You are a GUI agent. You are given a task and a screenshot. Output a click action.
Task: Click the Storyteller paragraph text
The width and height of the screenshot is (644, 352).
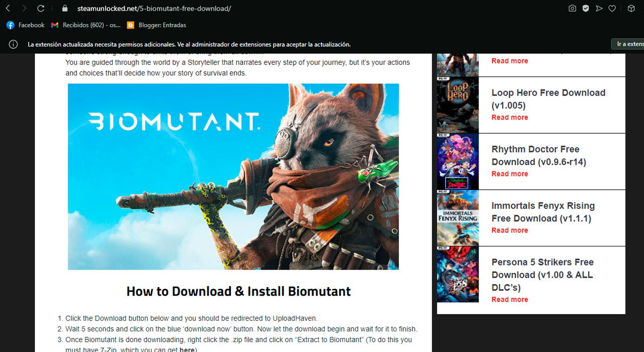237,67
